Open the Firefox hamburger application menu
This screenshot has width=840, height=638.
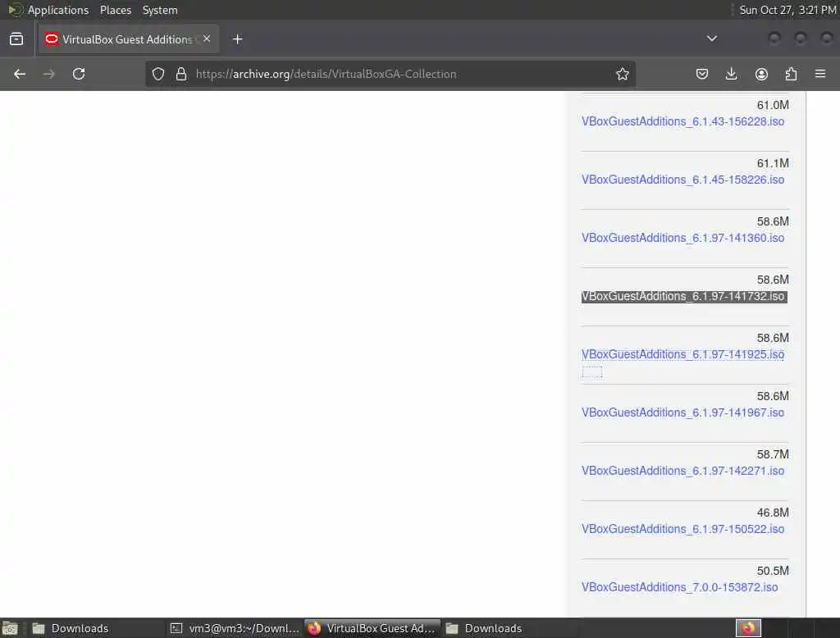820,74
